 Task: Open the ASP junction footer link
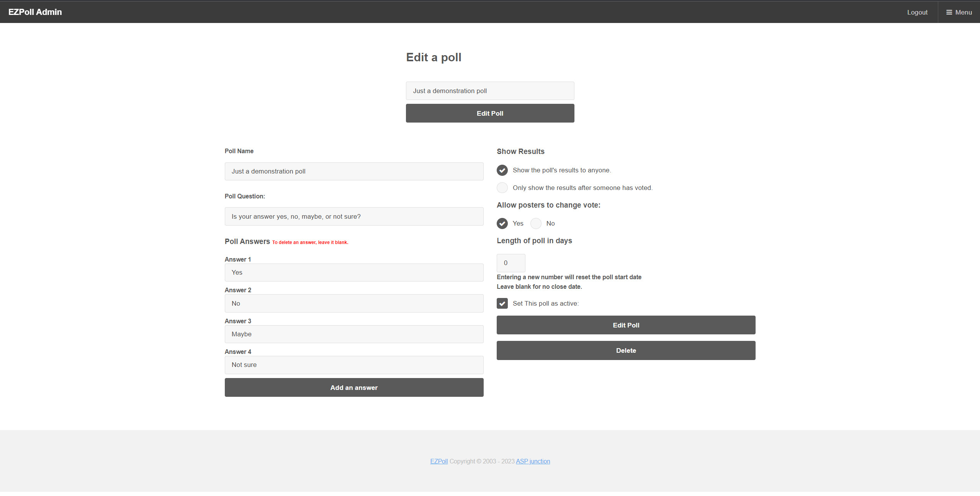(533, 461)
